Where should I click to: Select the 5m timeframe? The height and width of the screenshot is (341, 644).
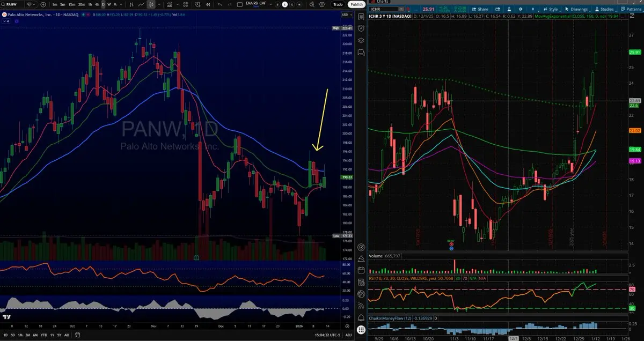click(62, 4)
